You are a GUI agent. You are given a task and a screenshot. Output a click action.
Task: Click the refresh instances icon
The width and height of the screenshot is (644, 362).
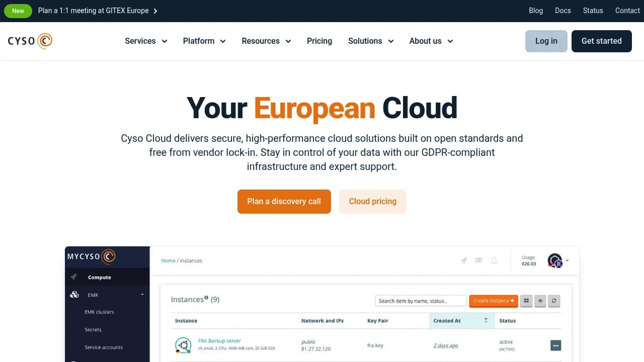click(553, 301)
